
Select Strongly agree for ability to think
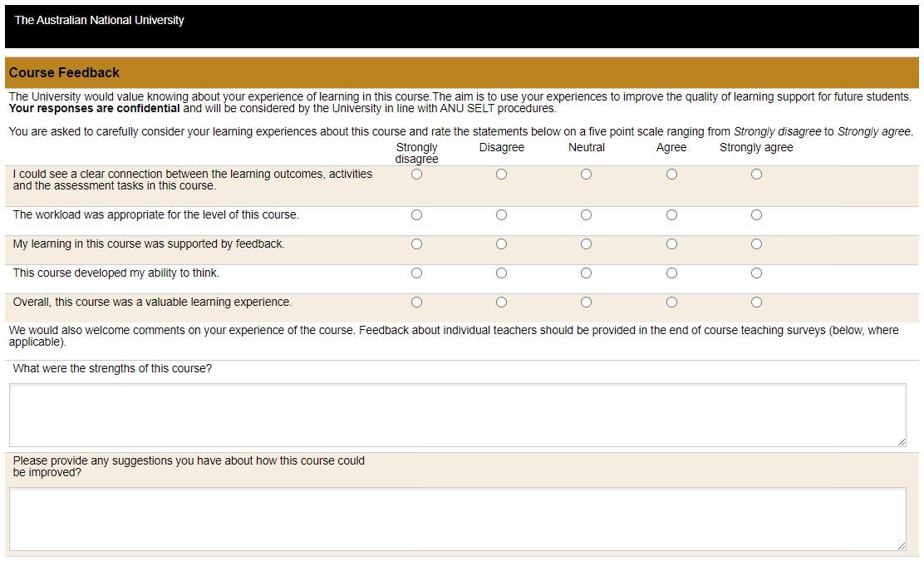point(756,273)
